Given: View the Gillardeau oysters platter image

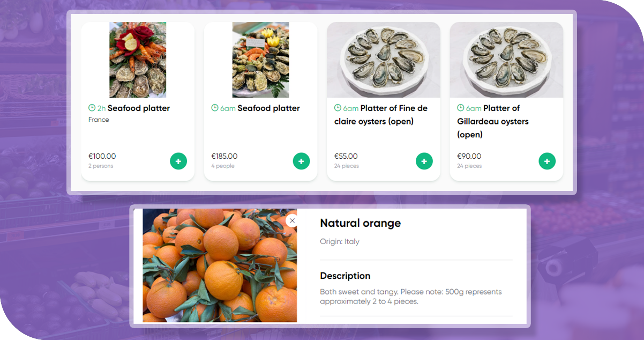Looking at the screenshot, I should coord(506,60).
